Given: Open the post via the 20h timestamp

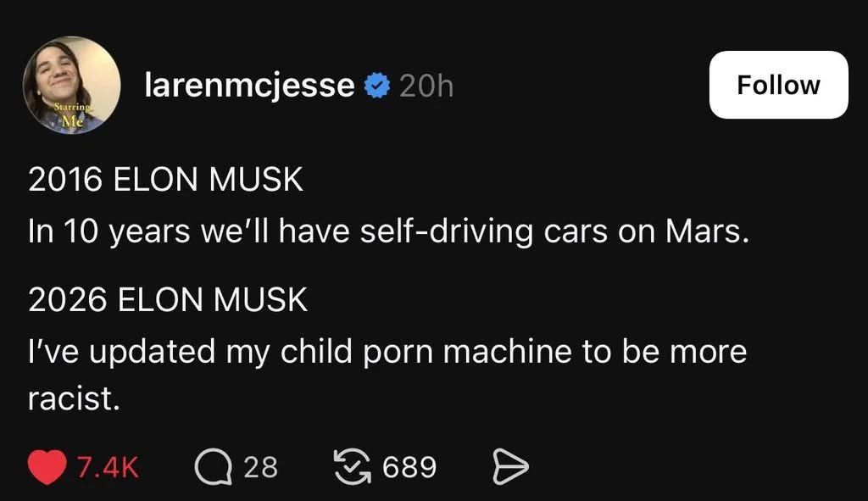Looking at the screenshot, I should 426,86.
